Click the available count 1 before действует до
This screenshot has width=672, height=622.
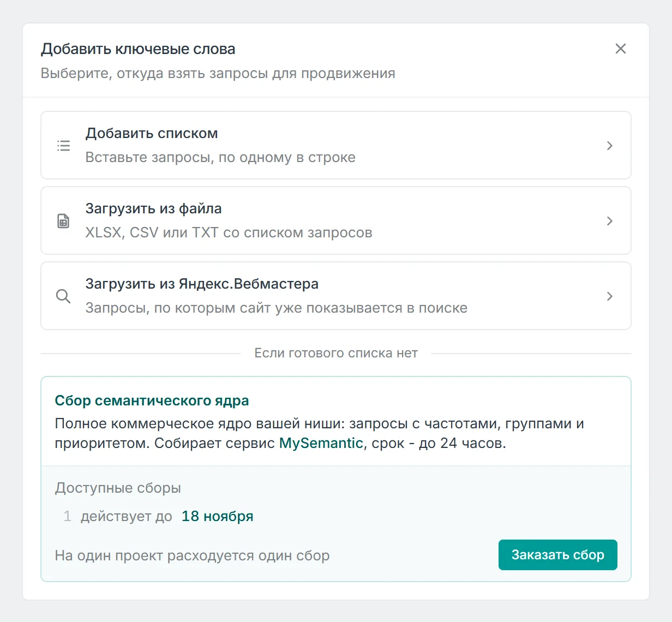pyautogui.click(x=67, y=516)
